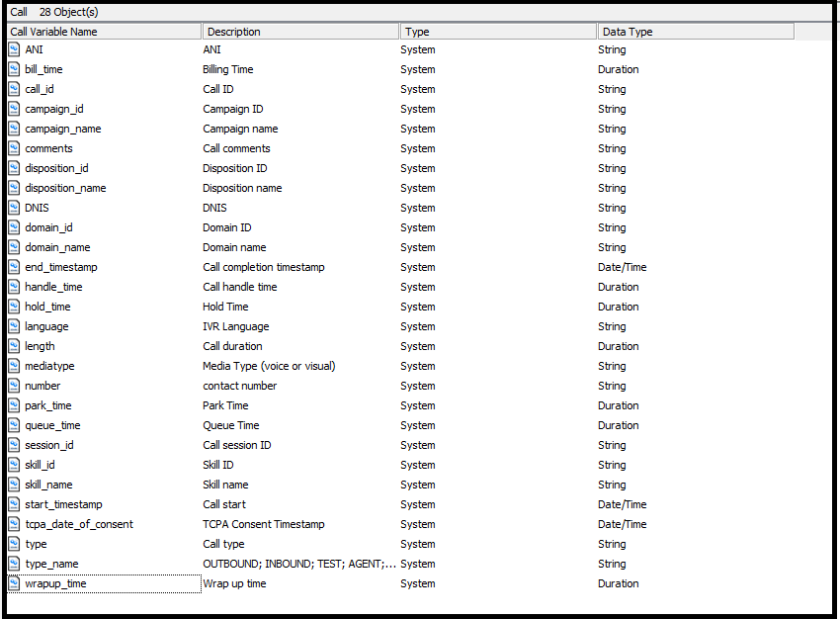Sort by Call Variable Name column header

[105, 32]
